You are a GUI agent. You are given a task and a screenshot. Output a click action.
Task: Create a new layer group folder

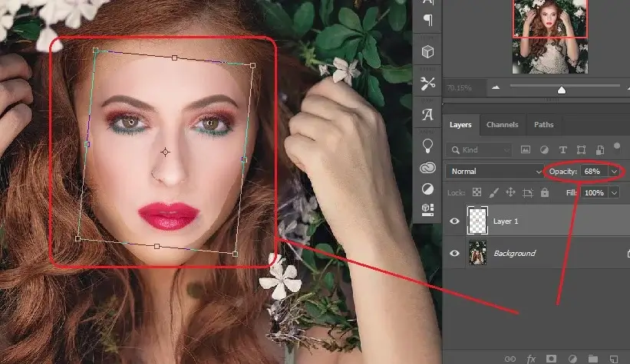pyautogui.click(x=593, y=359)
